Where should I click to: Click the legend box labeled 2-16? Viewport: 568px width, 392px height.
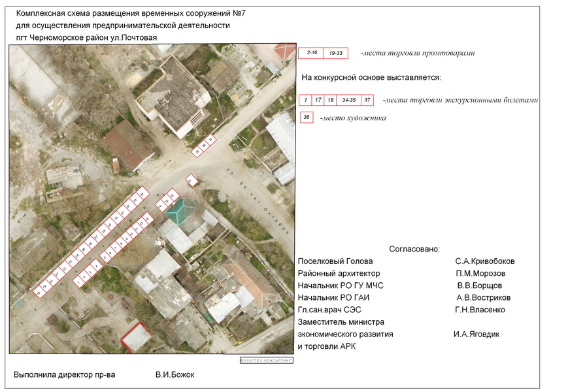pos(310,54)
